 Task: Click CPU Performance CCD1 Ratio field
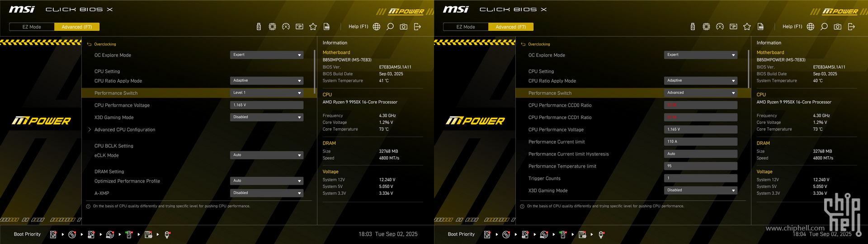pos(701,117)
